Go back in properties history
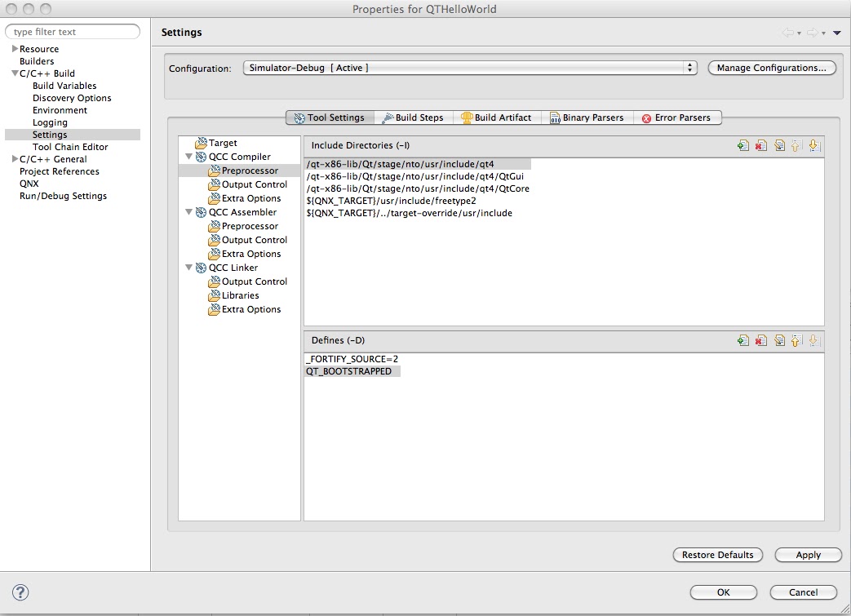This screenshot has width=851, height=616. click(x=787, y=33)
